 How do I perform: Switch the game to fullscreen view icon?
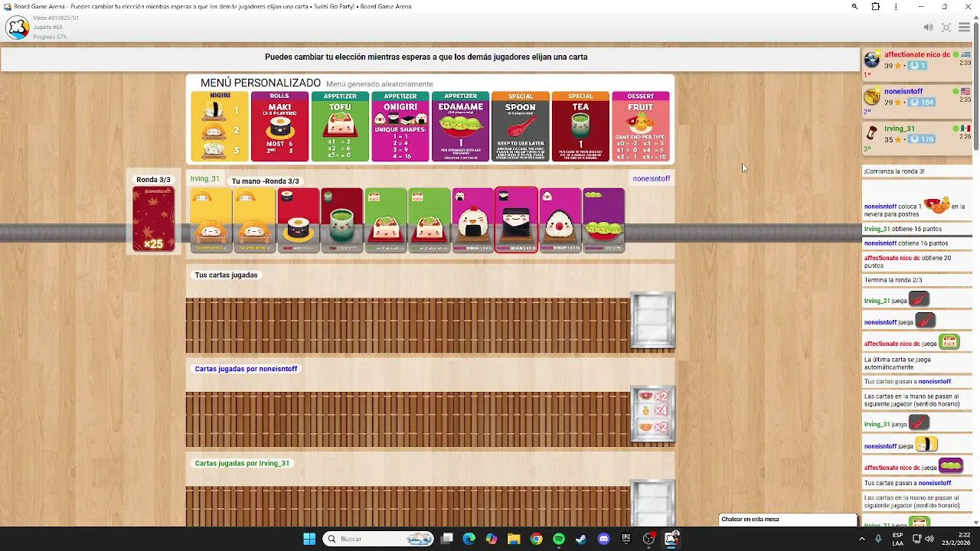coord(946,28)
